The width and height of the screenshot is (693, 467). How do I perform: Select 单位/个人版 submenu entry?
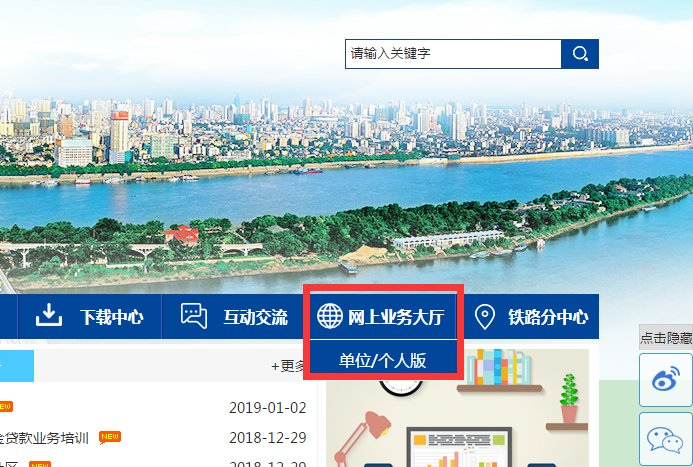(x=383, y=360)
